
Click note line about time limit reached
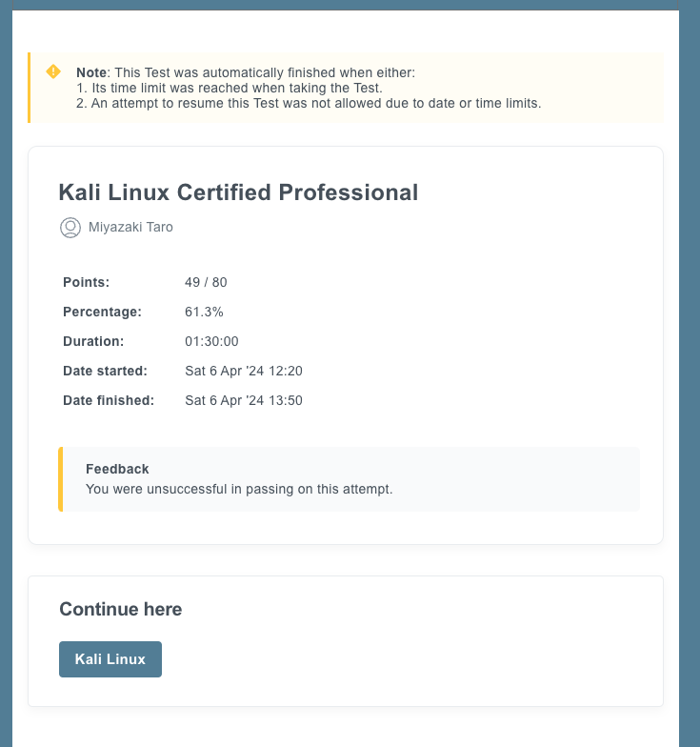(230, 88)
